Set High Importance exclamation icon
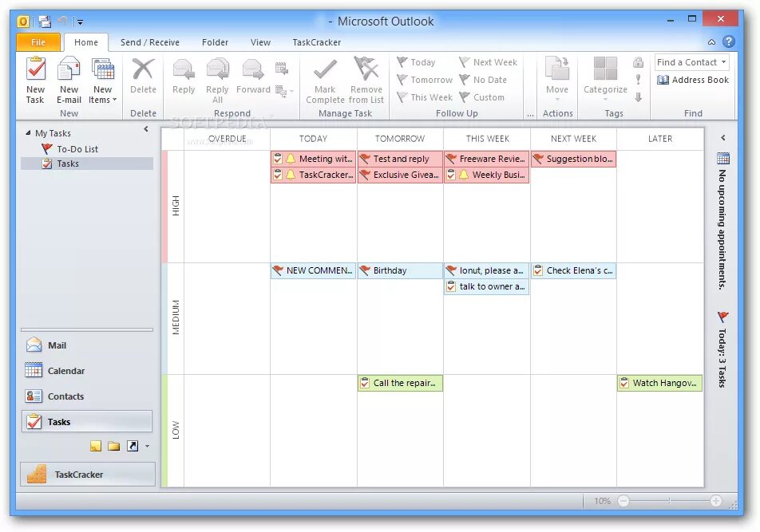The image size is (760, 532). (639, 80)
